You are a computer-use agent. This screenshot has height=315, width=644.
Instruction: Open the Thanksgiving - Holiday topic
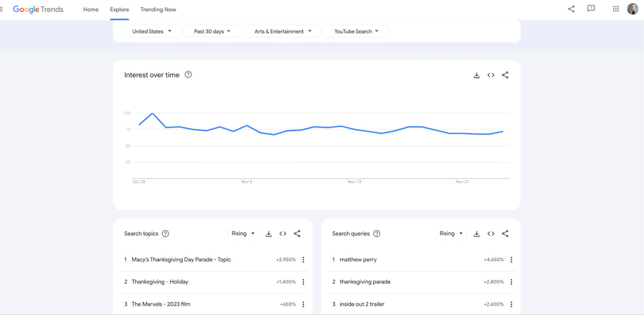(160, 282)
